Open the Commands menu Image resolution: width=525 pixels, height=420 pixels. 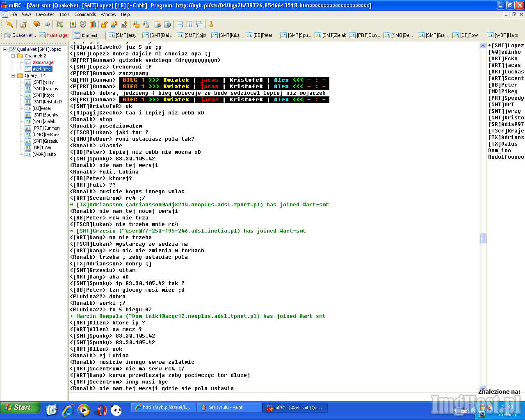(x=85, y=14)
